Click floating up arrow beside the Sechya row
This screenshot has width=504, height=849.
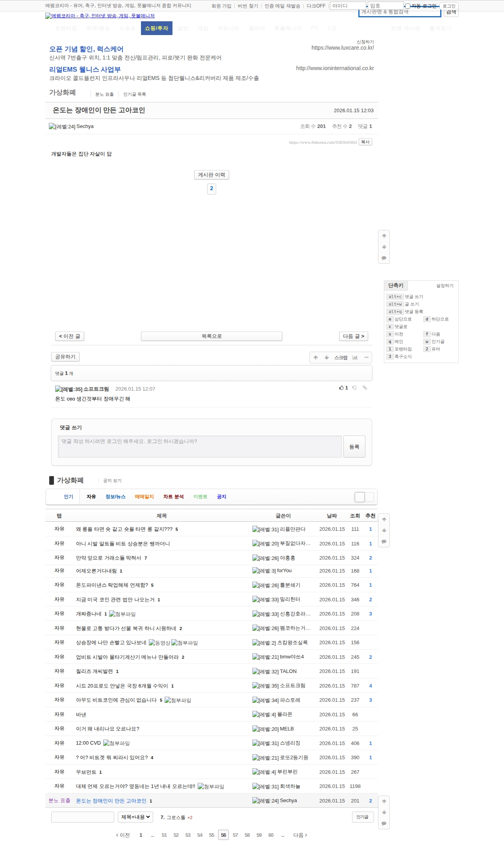[x=384, y=801]
